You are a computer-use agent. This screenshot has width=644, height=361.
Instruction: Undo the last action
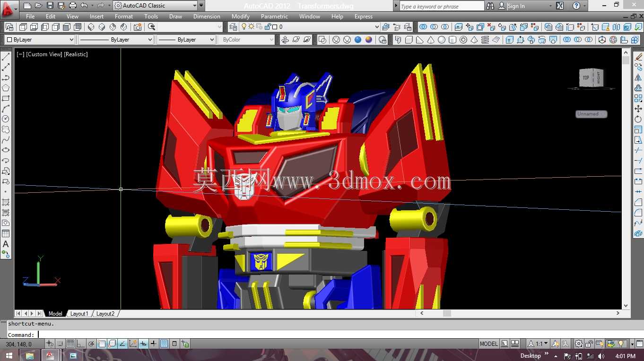click(x=84, y=6)
